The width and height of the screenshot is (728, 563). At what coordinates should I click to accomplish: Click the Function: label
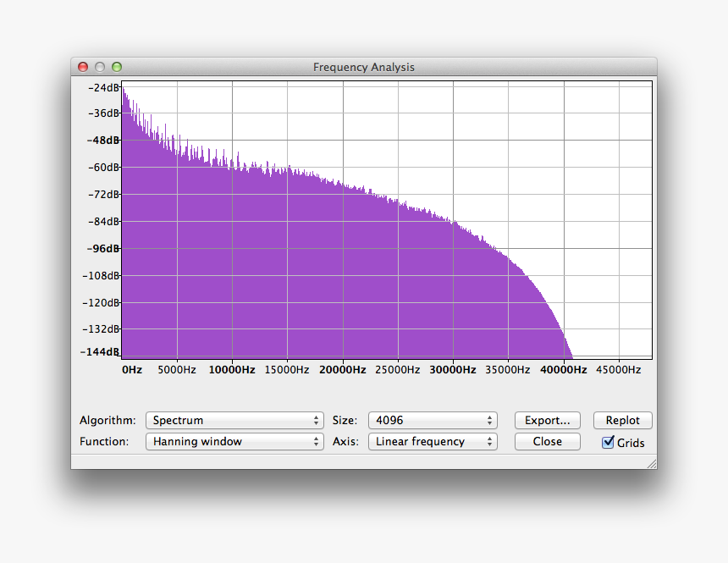[104, 441]
